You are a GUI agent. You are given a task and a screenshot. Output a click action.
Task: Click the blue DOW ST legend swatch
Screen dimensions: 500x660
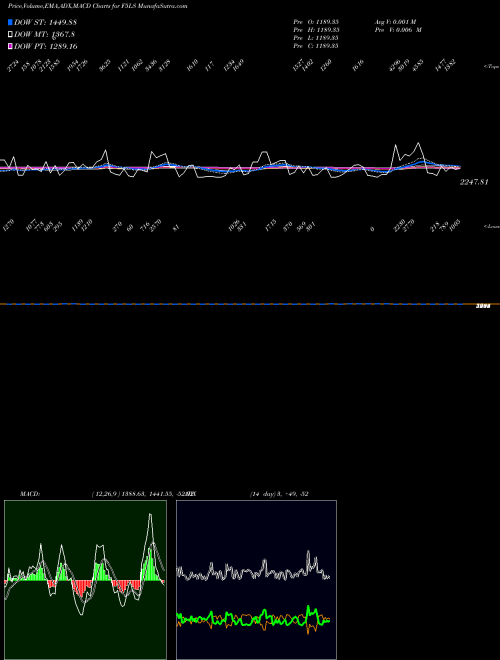click(10, 22)
